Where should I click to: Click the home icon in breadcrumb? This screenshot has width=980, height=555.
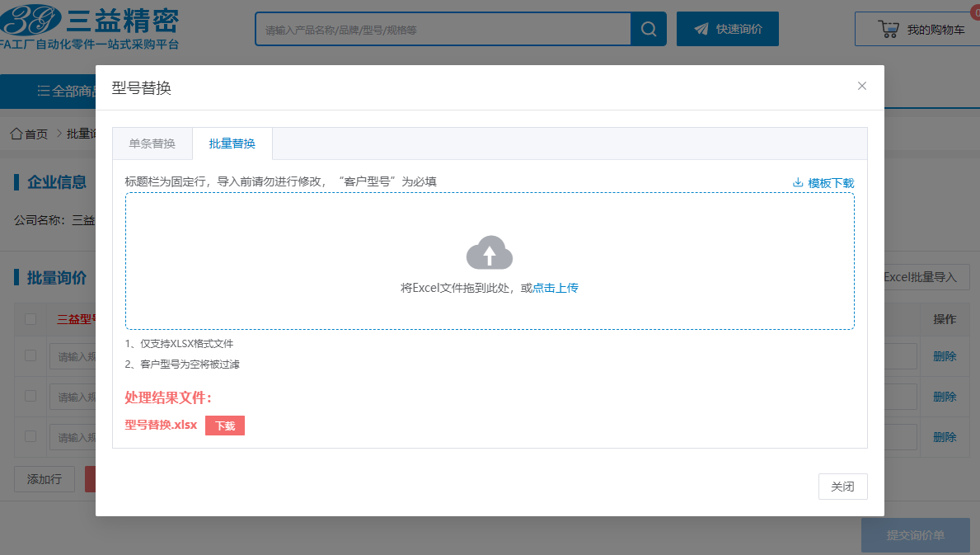coord(16,133)
